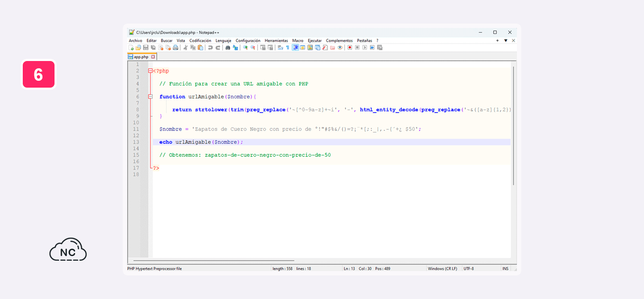This screenshot has height=299, width=644.
Task: Click line number 13 in the margin
Action: [x=136, y=142]
